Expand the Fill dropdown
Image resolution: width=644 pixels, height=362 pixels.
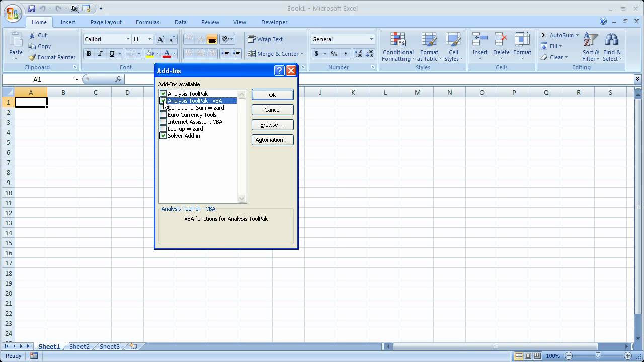(560, 46)
